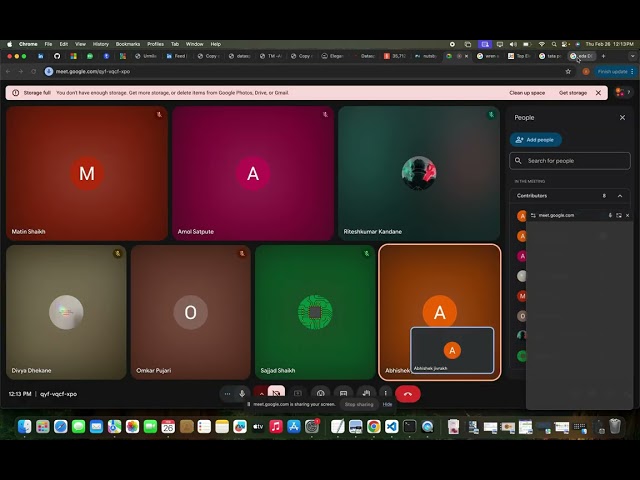Dismiss the Storage full banner
640x480 pixels.
(599, 92)
